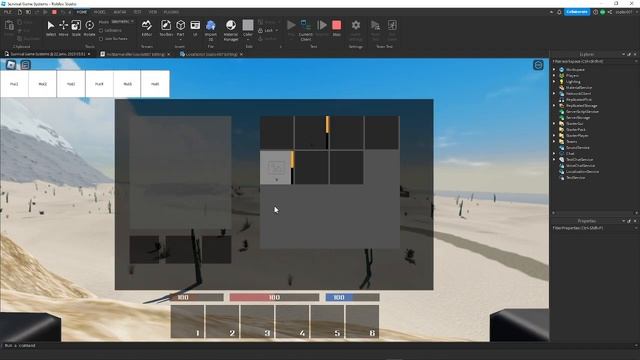Open the FILE menu
The image size is (640, 360).
coord(7,12)
